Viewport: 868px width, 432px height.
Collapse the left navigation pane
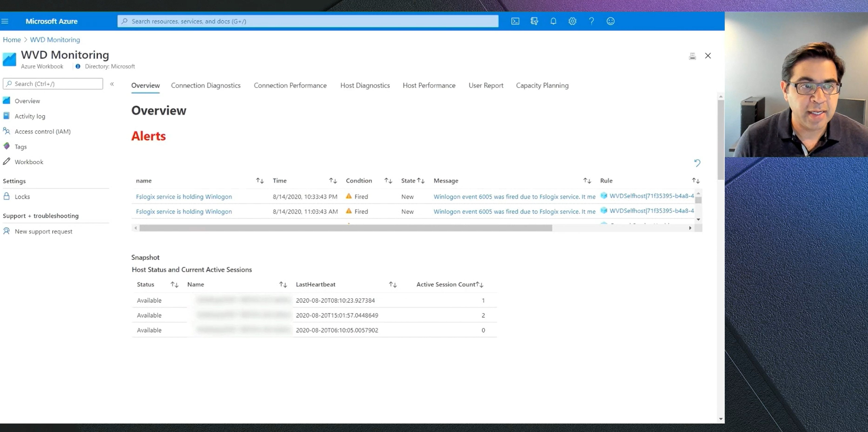point(112,84)
